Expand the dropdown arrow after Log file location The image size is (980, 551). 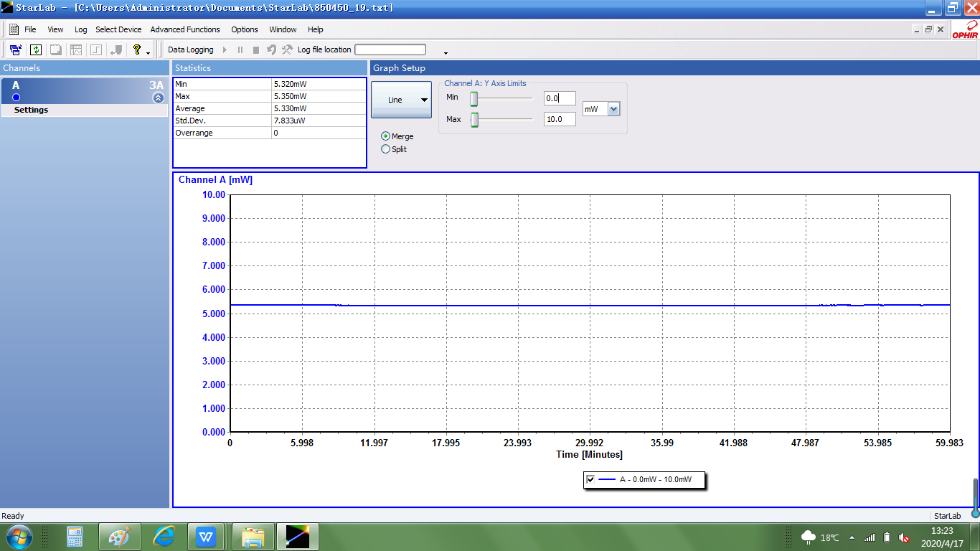click(x=446, y=52)
